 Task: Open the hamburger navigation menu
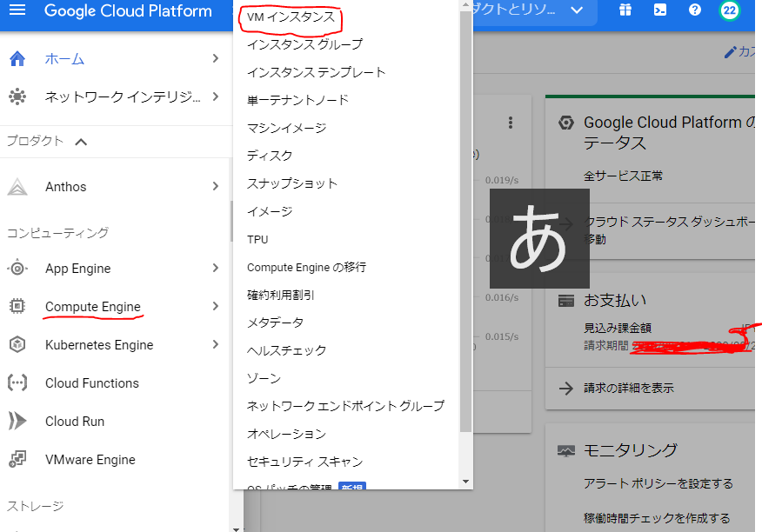point(17,10)
